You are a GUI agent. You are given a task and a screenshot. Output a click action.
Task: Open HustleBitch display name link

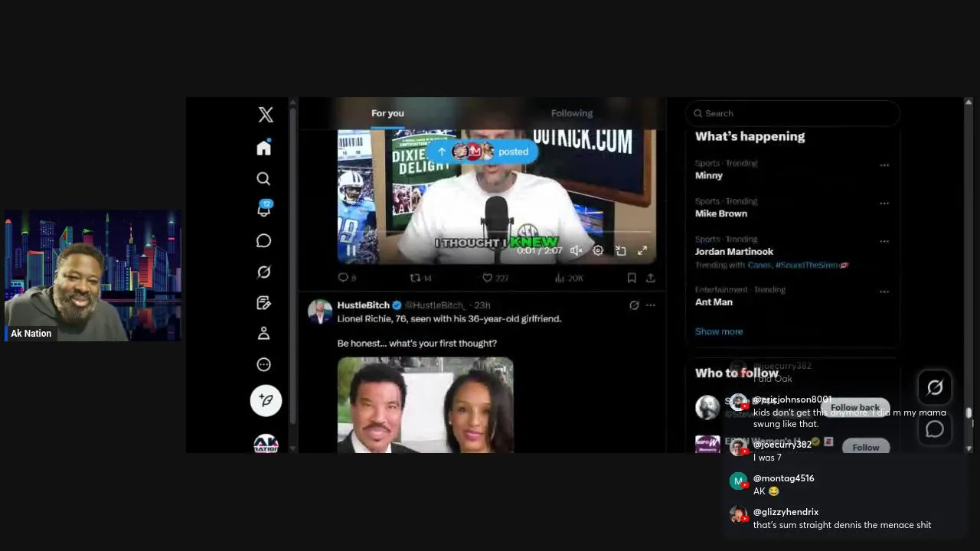364,305
